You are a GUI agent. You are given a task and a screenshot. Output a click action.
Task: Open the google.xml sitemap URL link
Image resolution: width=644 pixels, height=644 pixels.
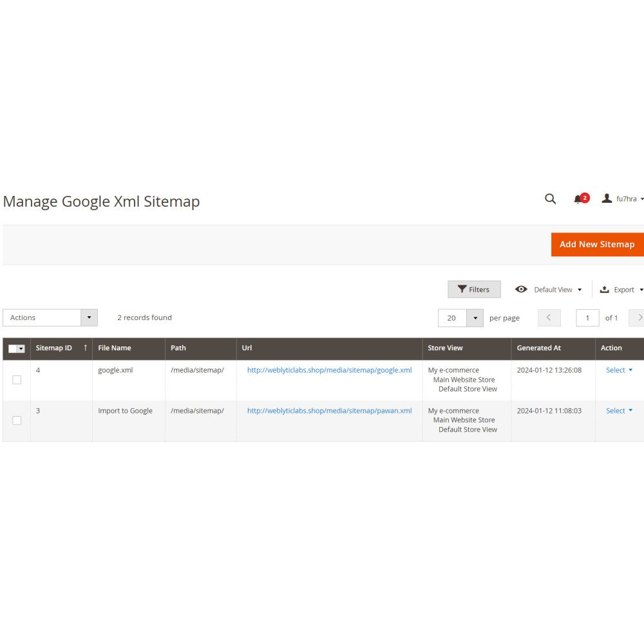[329, 370]
